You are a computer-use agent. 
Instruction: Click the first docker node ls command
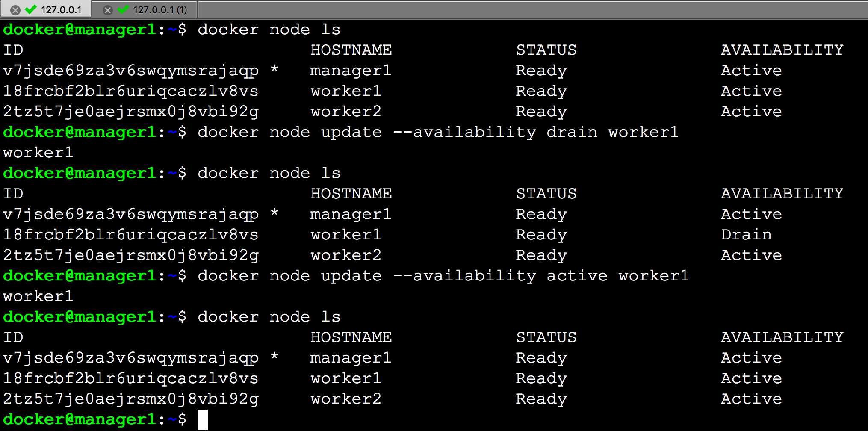269,30
